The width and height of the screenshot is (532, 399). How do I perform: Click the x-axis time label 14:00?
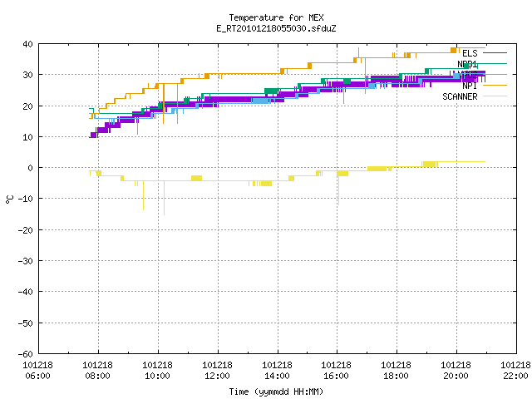277,376
